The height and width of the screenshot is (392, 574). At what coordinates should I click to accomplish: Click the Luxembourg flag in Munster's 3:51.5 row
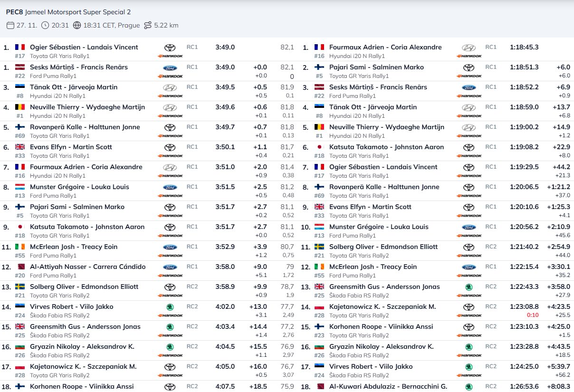(x=20, y=187)
